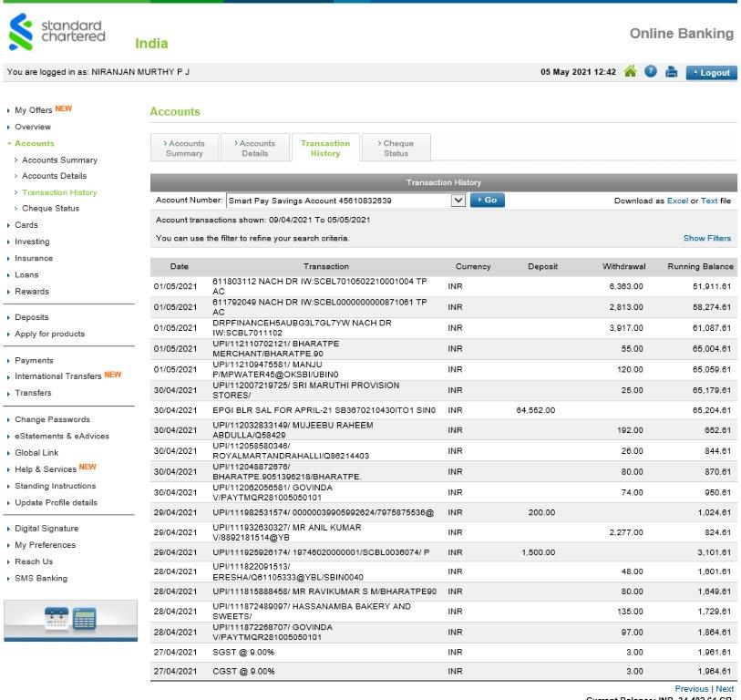The height and width of the screenshot is (700, 741).
Task: Select the DRPFINANCEH5AUBG3L7GL7YW NACH DR transaction
Action: point(443,328)
